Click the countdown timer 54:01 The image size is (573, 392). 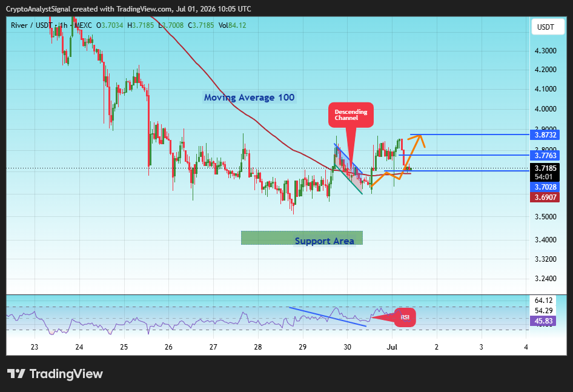click(x=543, y=177)
